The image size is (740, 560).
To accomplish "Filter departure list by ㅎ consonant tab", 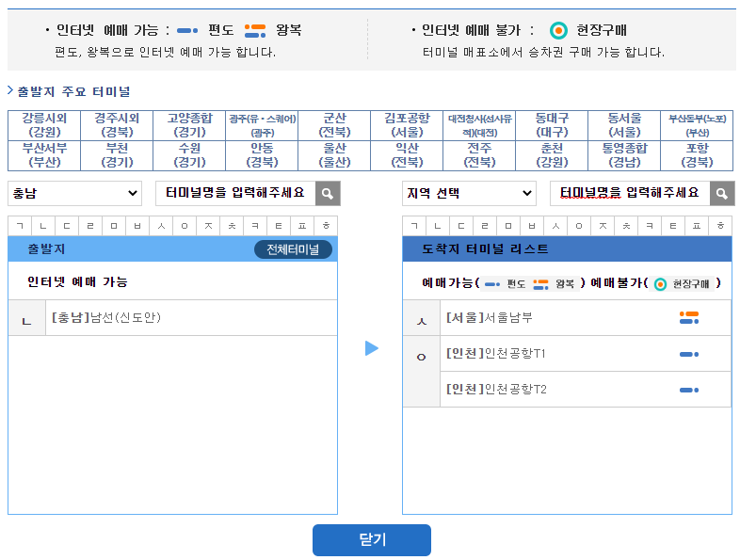I will [x=326, y=226].
